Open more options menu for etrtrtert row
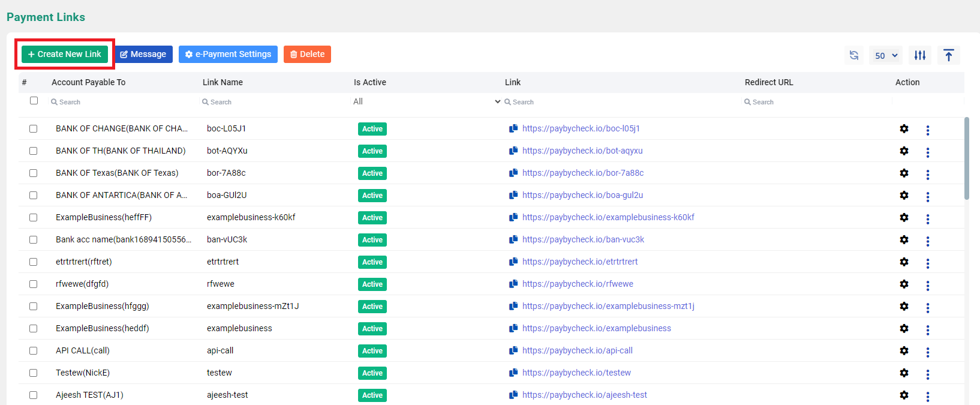The width and height of the screenshot is (980, 405). pyautogui.click(x=928, y=263)
